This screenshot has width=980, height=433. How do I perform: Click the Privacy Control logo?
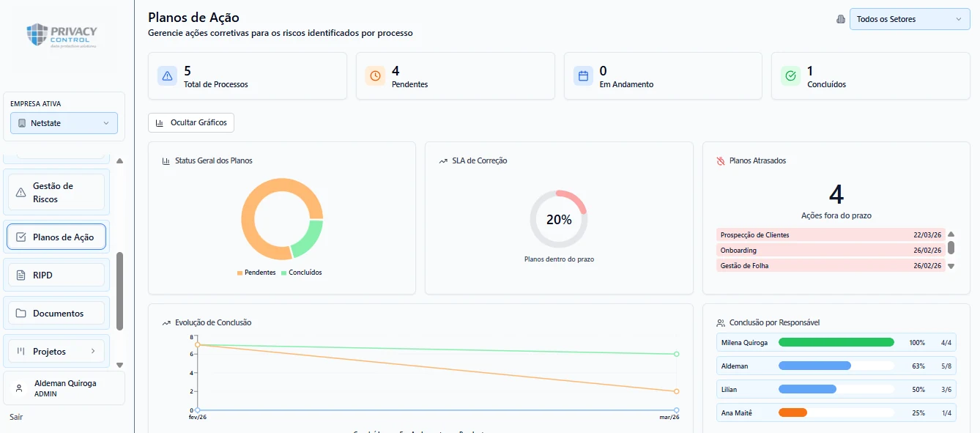coord(62,35)
